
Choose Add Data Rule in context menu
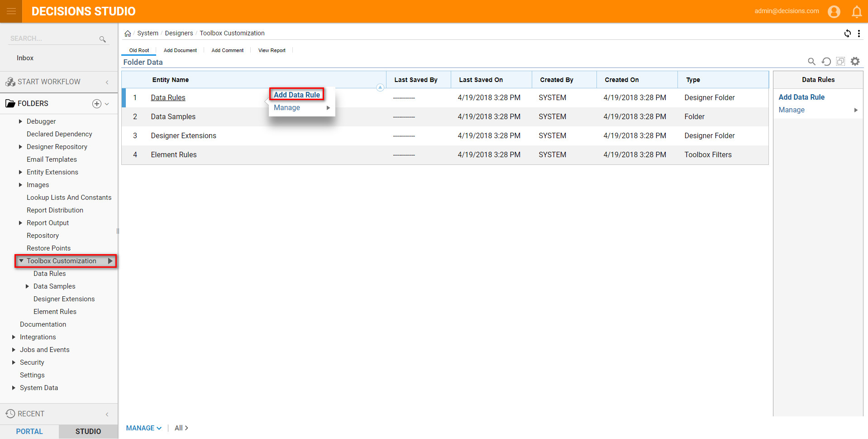tap(297, 95)
